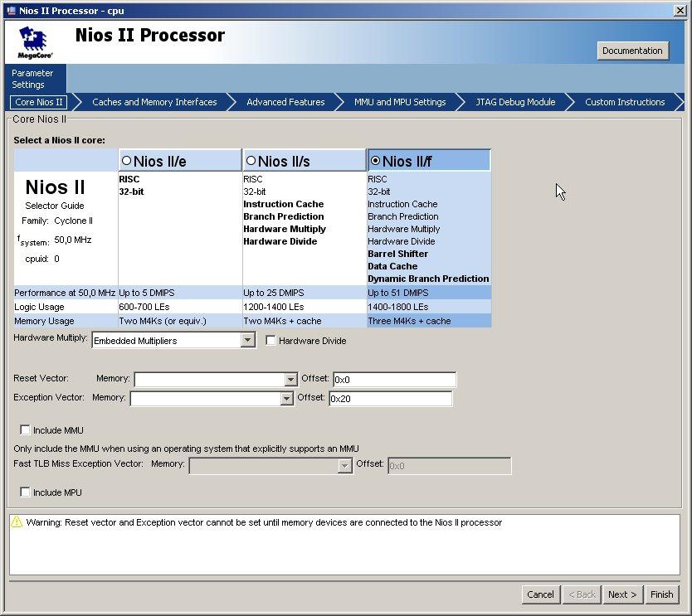Click 'Up to 25 DMIPS' performance cell
The image size is (692, 616).
pos(305,293)
